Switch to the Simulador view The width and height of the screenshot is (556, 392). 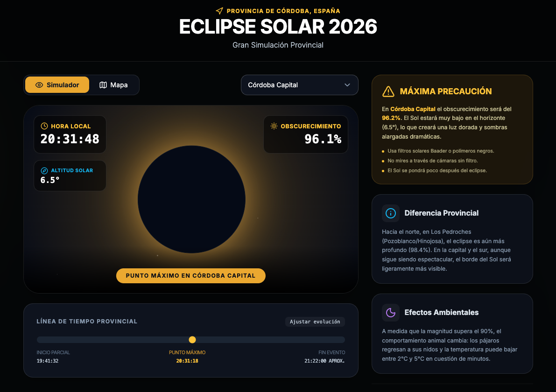click(x=57, y=85)
